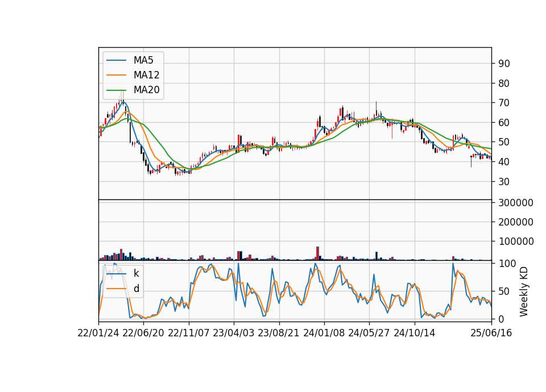
Task: Click the volume axis value 100000
Action: click(516, 241)
